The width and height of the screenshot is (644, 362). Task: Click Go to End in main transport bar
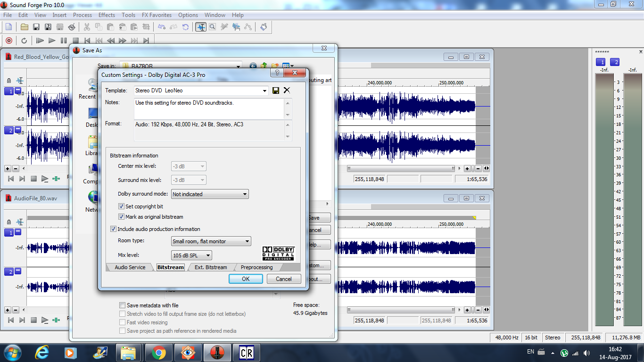click(x=146, y=41)
